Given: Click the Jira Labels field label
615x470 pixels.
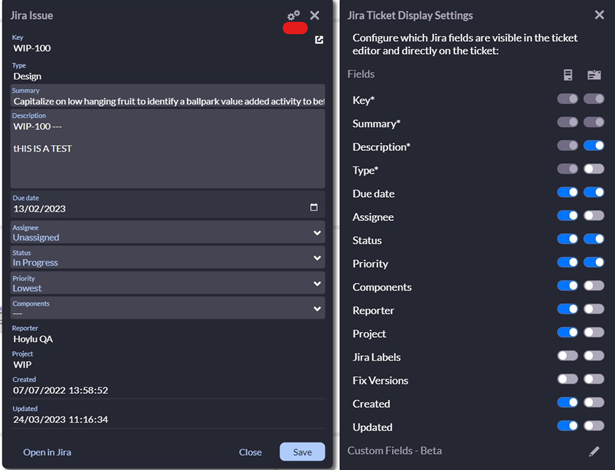Looking at the screenshot, I should coord(377,357).
